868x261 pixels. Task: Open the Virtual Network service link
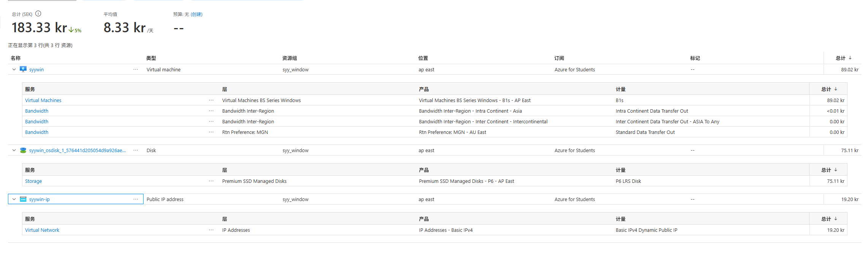tap(42, 230)
